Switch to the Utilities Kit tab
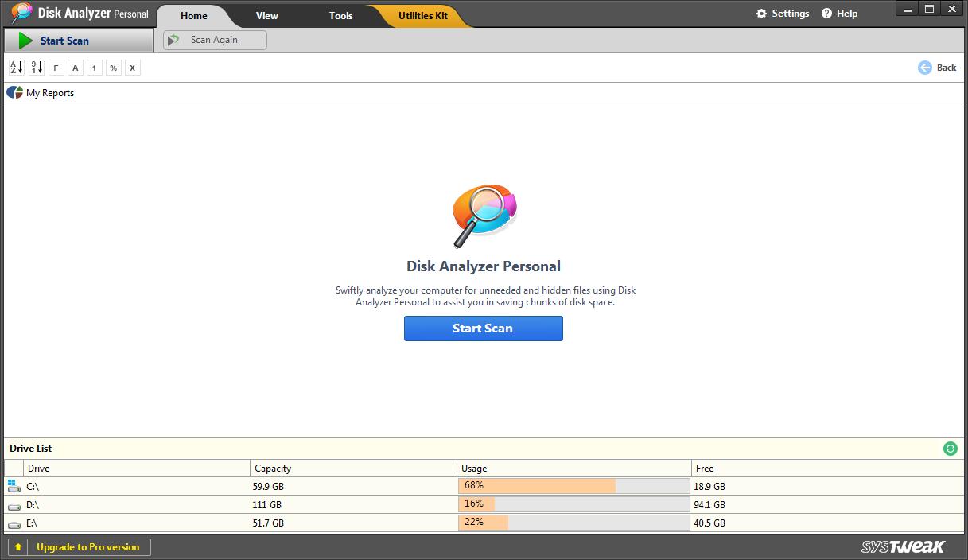This screenshot has height=560, width=968. pyautogui.click(x=422, y=16)
